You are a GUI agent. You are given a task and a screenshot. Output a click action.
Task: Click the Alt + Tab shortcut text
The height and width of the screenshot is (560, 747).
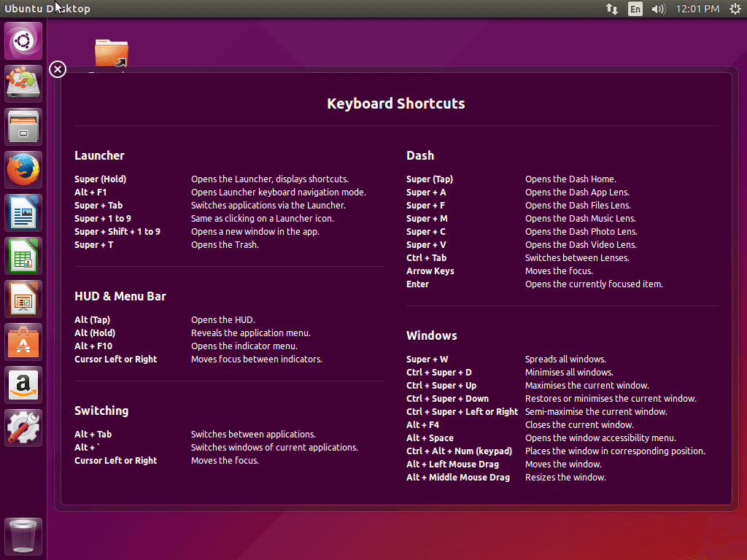tap(93, 435)
